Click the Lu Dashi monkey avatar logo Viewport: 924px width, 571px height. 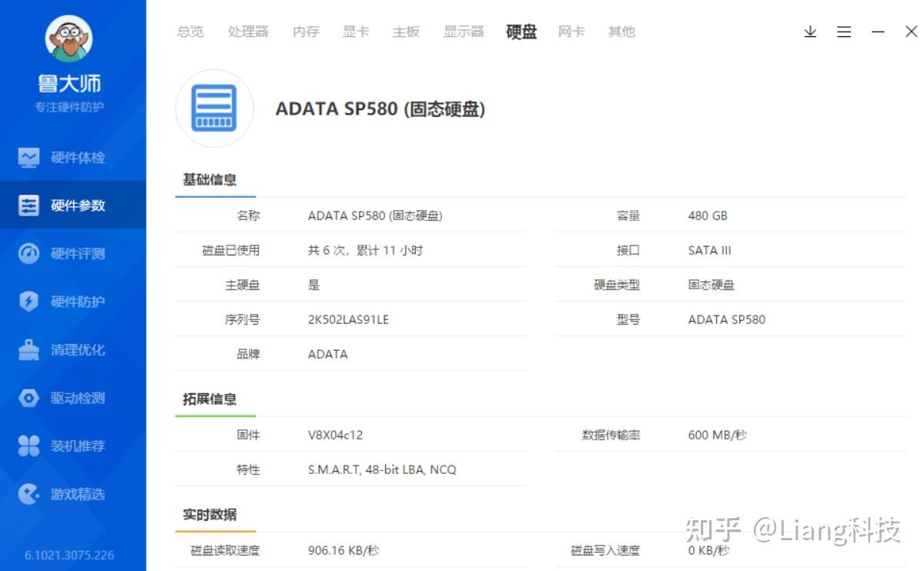click(69, 38)
